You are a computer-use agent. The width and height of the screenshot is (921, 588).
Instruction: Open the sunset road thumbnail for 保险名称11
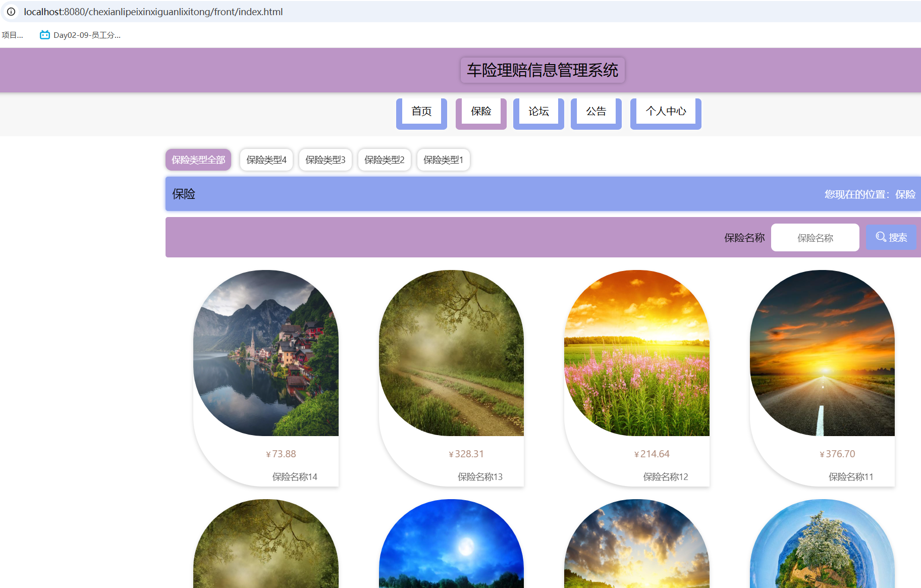coord(822,353)
